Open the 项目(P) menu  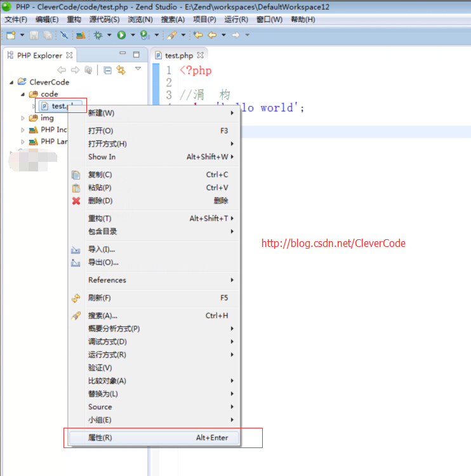(x=204, y=20)
